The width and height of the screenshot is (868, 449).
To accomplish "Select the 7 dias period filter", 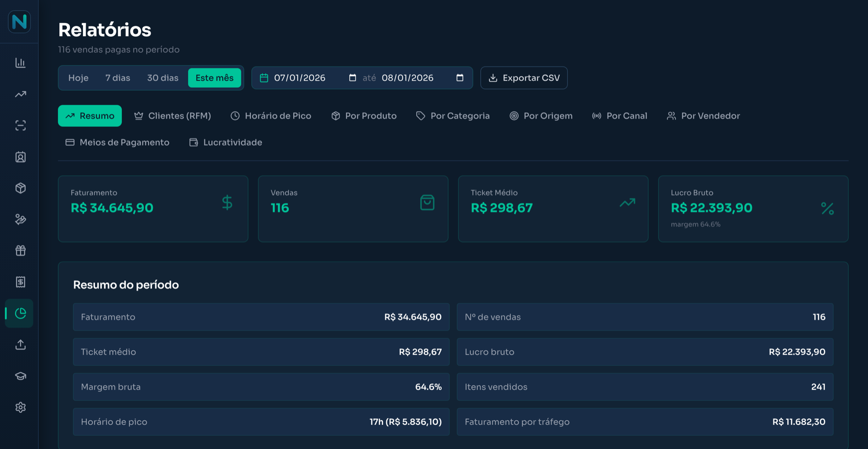I will click(118, 78).
